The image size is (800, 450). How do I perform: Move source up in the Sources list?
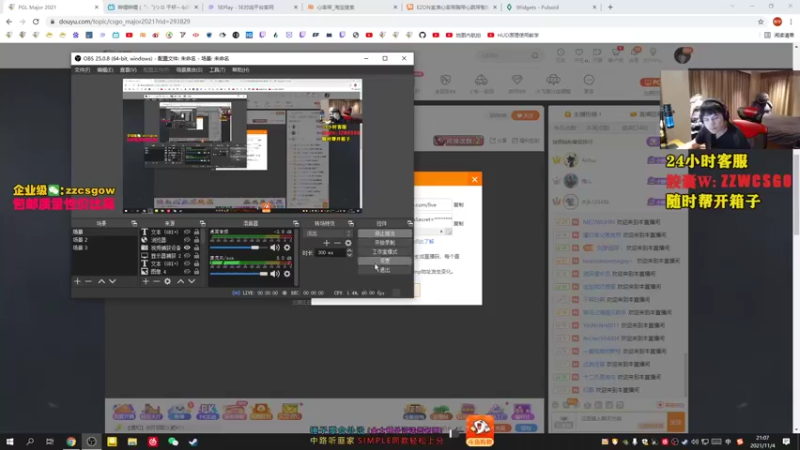click(x=180, y=281)
